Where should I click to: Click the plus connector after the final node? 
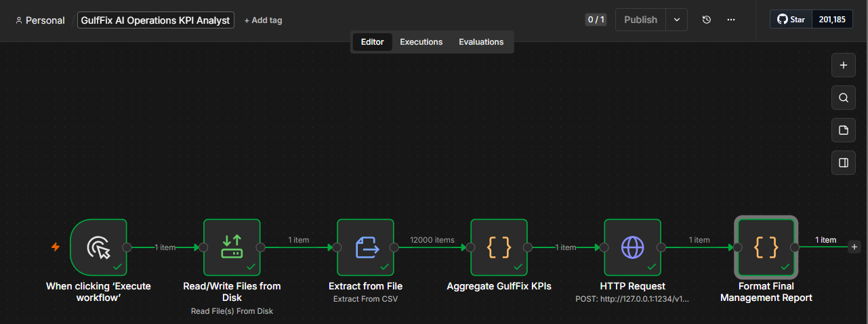tap(854, 247)
